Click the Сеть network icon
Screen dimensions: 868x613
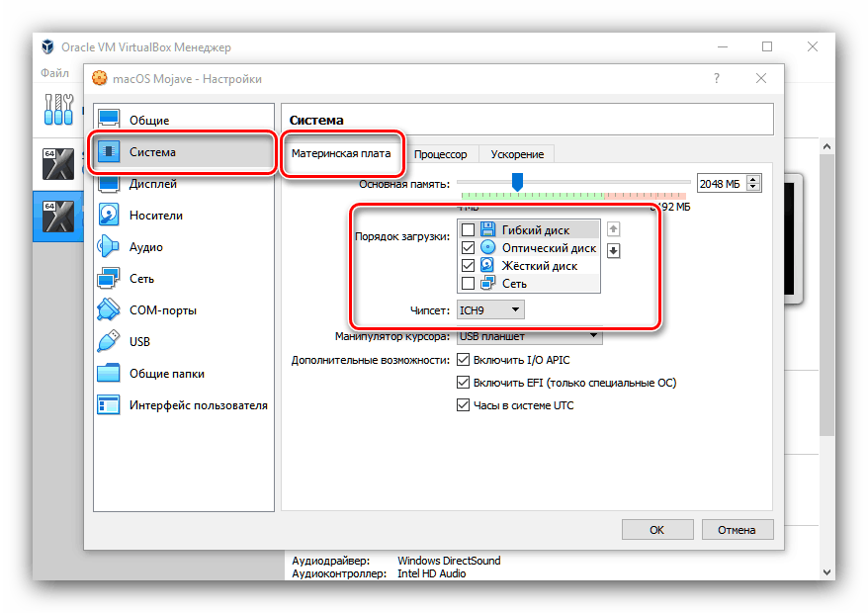(109, 278)
